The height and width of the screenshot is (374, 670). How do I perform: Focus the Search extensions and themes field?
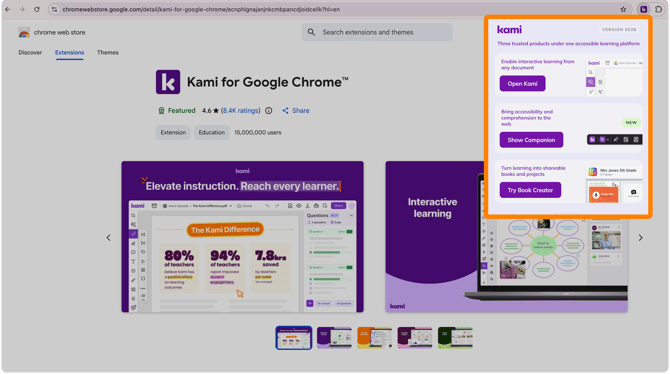(377, 32)
